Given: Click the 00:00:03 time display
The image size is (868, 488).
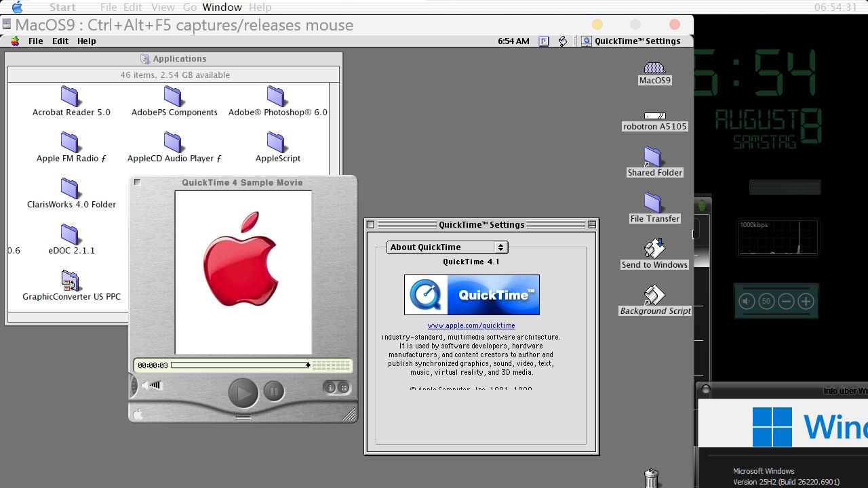Looking at the screenshot, I should click(153, 365).
